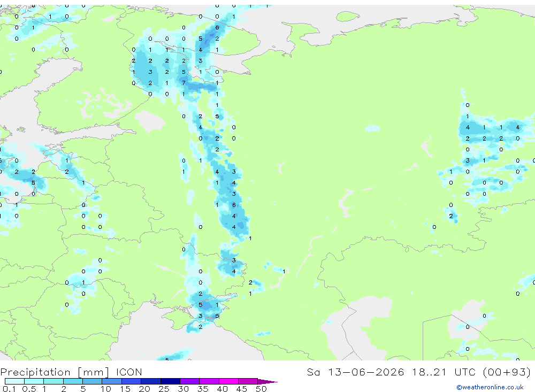
Task: Click the legend swatch between 0.5 and 1
Action: (x=34, y=381)
